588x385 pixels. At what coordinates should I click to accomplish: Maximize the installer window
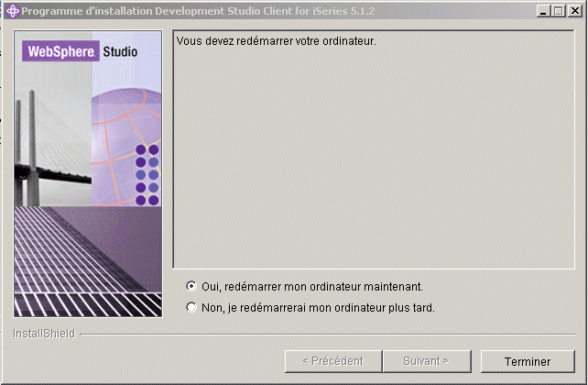pyautogui.click(x=559, y=11)
